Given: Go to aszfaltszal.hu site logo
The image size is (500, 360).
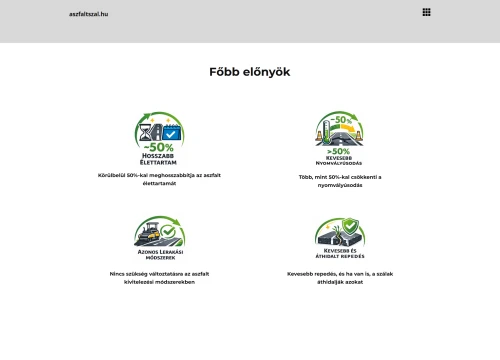Looking at the screenshot, I should click(89, 14).
